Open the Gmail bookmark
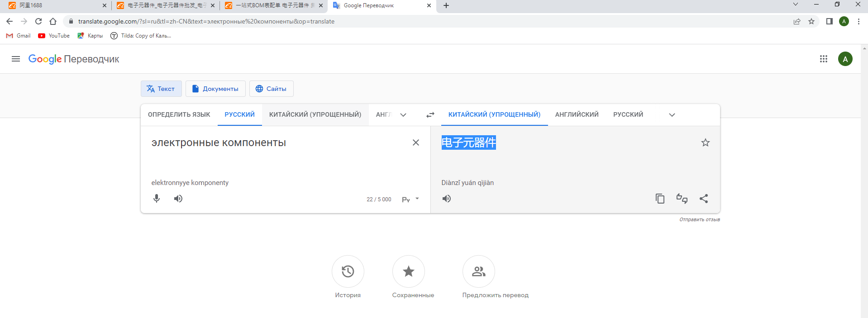Viewport: 868px width, 318px height. coord(19,36)
